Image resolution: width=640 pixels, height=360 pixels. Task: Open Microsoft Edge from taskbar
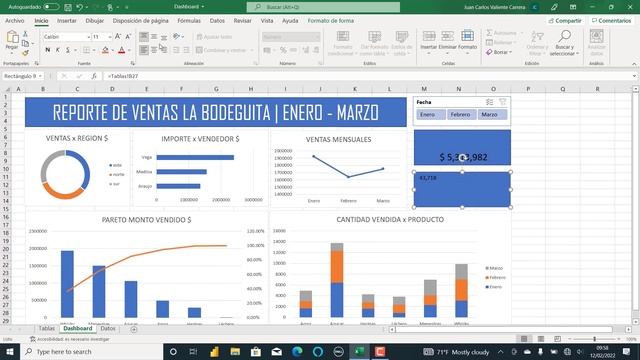point(297,351)
